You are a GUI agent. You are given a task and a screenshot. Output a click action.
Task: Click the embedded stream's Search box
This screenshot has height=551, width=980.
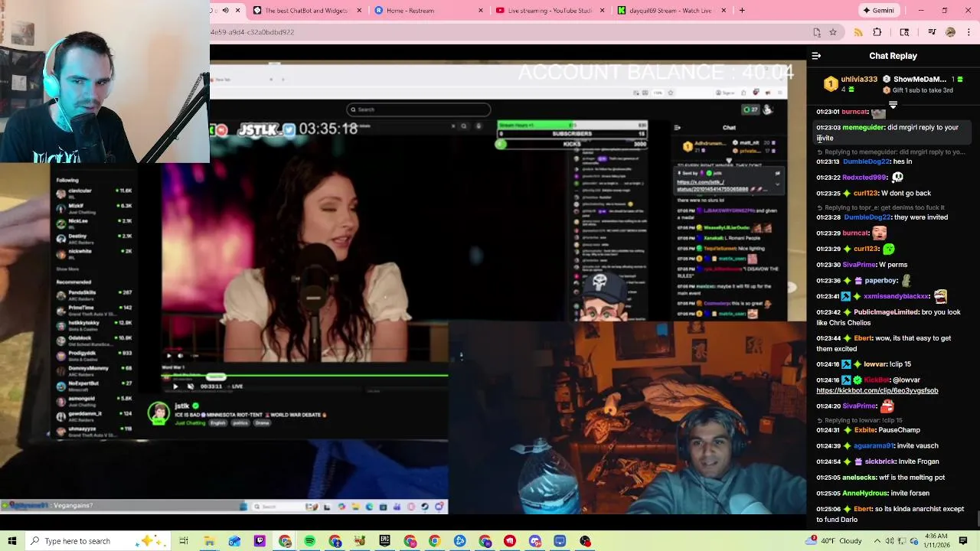pos(418,109)
